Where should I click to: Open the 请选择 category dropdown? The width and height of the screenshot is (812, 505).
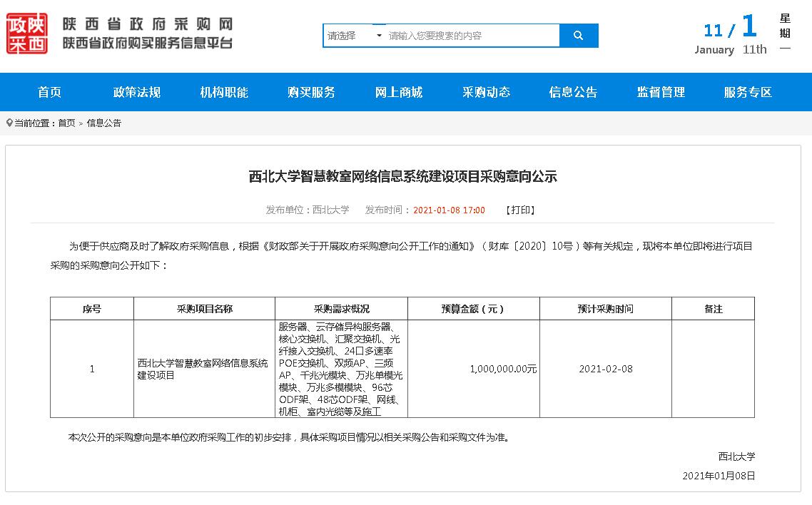click(355, 36)
